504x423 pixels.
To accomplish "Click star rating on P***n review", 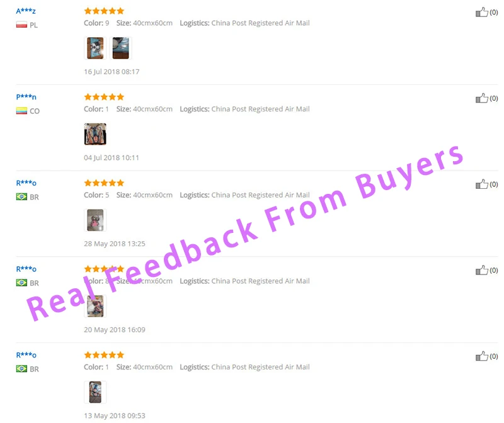I will pos(104,97).
